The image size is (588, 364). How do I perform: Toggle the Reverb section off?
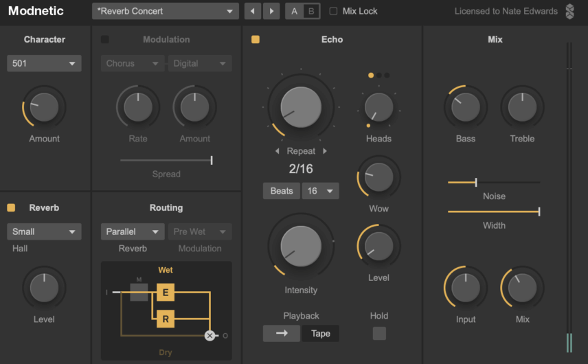tap(11, 207)
